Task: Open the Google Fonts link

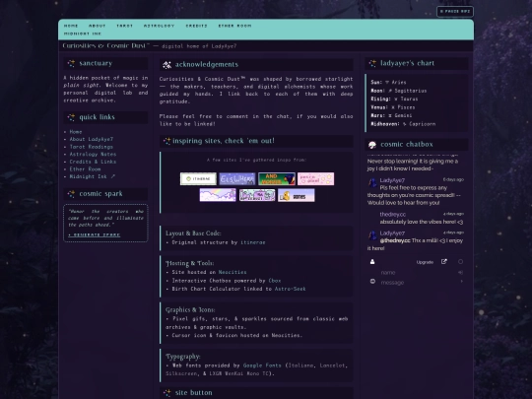Action: 262,366
